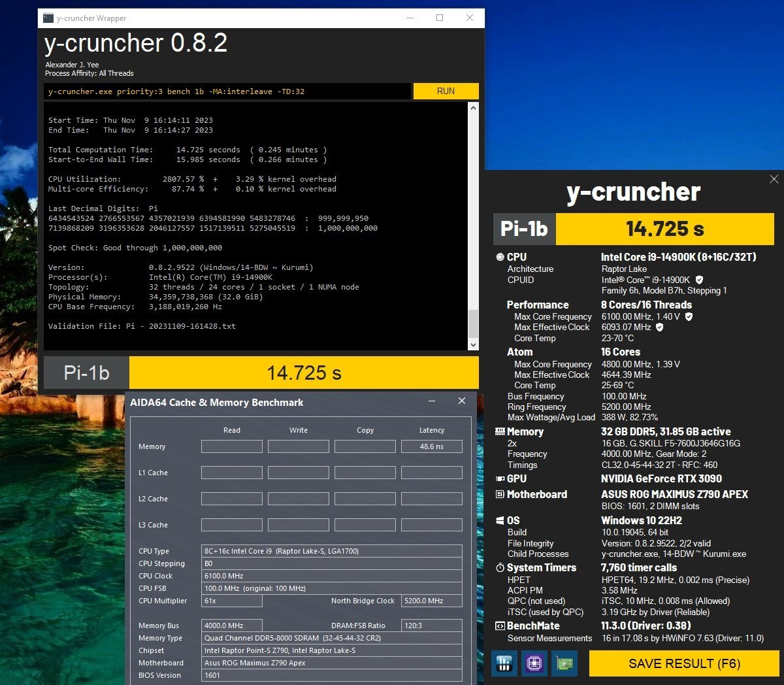
Task: Click the icon beside the BenchMate heading
Action: 500,626
